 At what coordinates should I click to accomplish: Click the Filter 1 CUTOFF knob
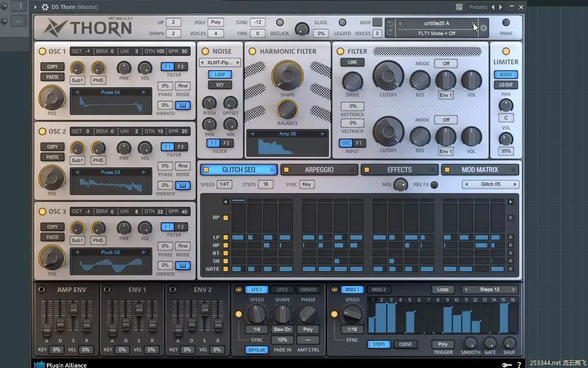pyautogui.click(x=388, y=76)
